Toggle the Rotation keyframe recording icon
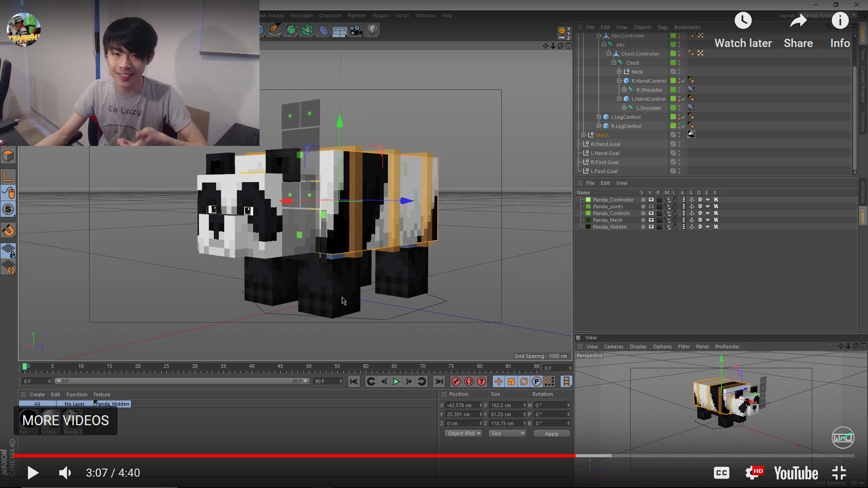 524,382
